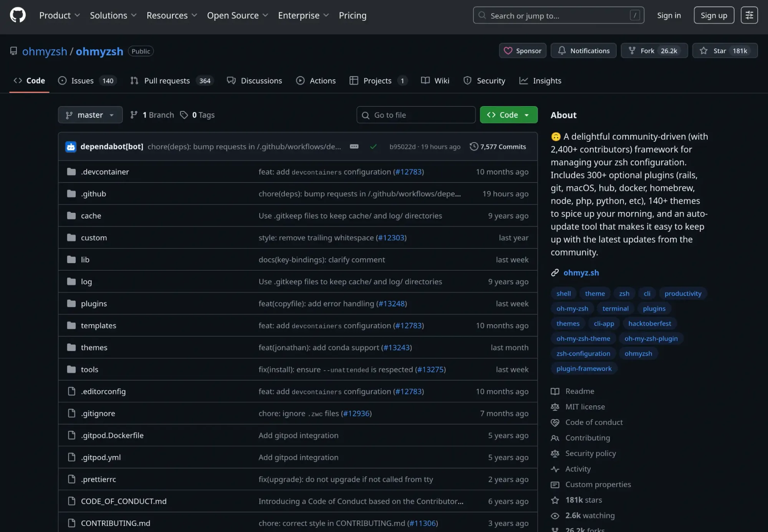Focus the Go to file field
This screenshot has height=532, width=768.
(x=416, y=115)
